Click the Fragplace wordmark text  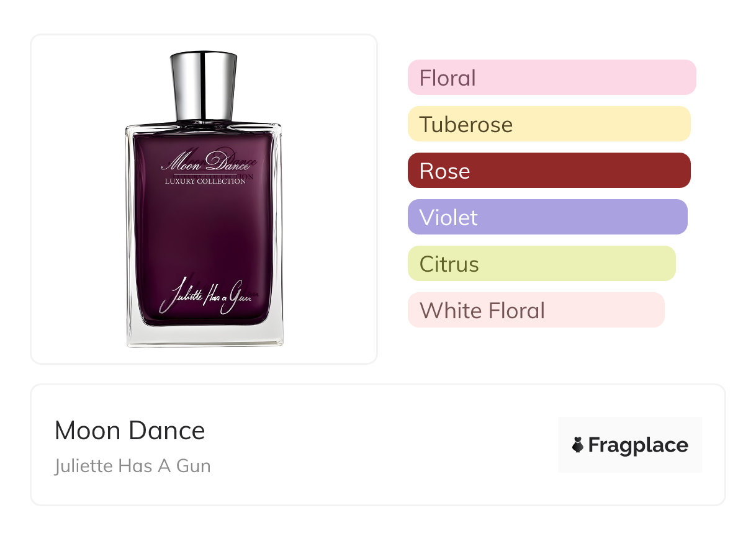pos(638,445)
